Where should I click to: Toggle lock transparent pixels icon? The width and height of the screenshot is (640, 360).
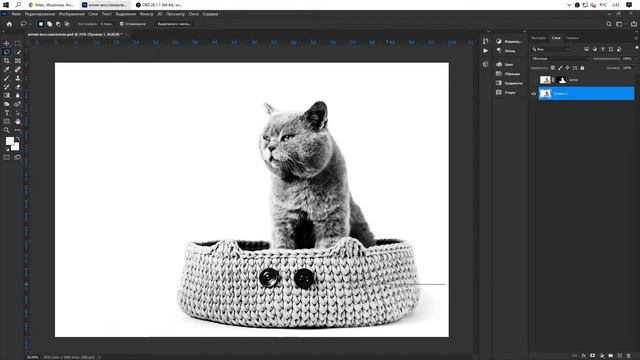553,68
